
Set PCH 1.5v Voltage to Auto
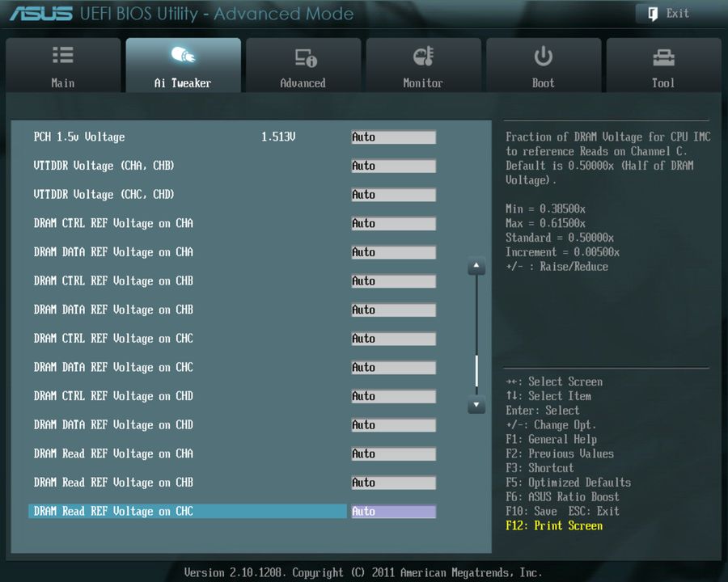[x=393, y=137]
